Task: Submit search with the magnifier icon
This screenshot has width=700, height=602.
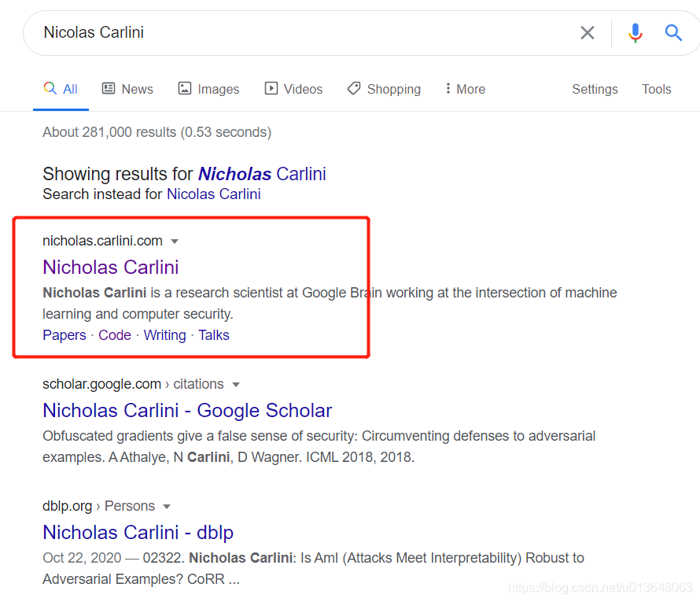Action: [x=673, y=32]
